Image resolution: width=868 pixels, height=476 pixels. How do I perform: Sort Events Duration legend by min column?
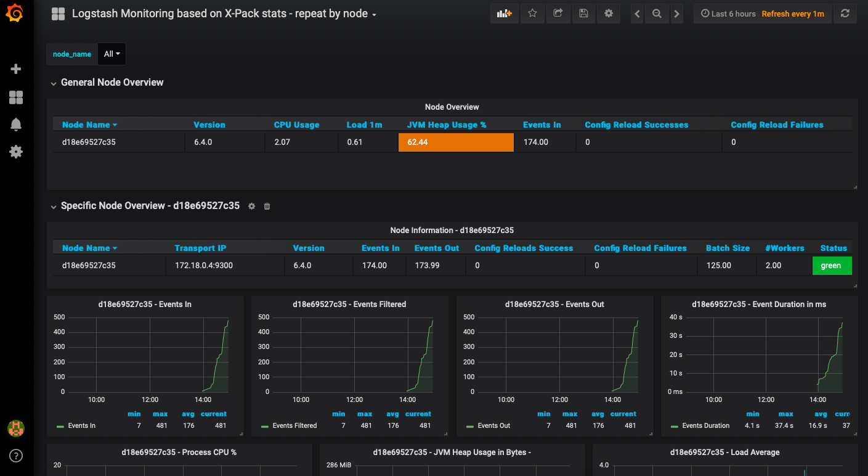click(x=753, y=414)
